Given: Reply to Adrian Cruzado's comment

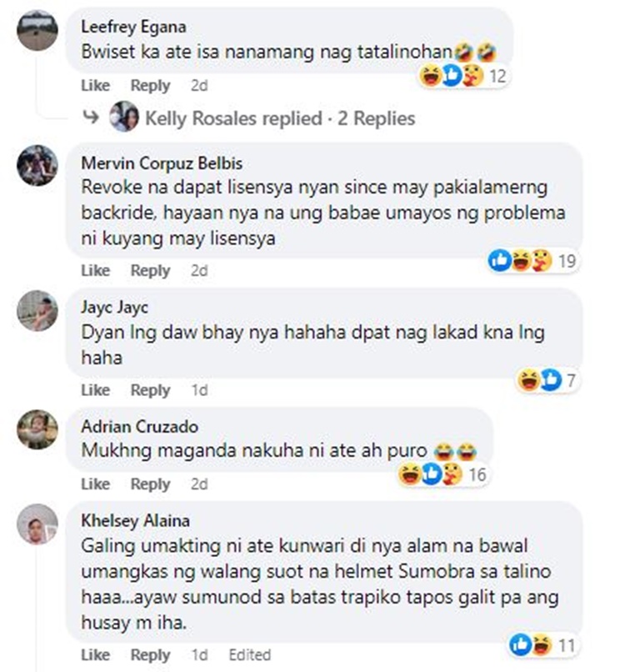Looking at the screenshot, I should click(150, 484).
